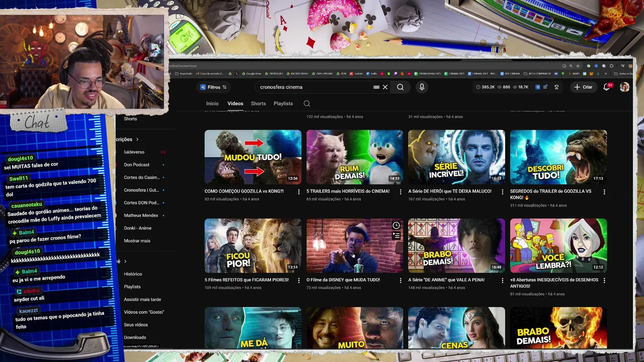Image resolution: width=644 pixels, height=362 pixels.
Task: Play VOCÊ LEMBRA Simpsons thumbnail
Action: (x=558, y=245)
